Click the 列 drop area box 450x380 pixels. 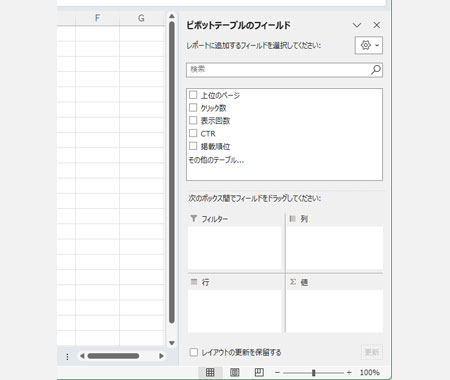(x=335, y=248)
